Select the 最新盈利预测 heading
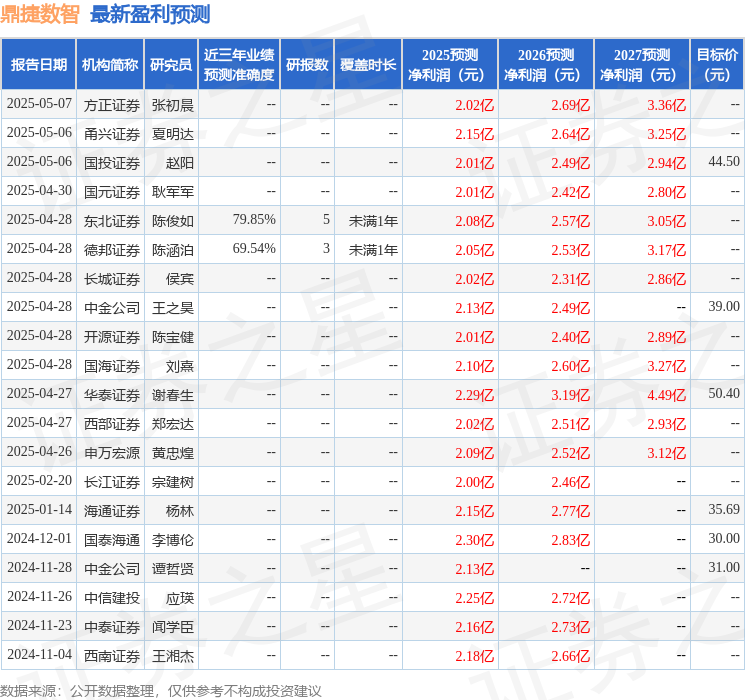Viewport: 745px width, 700px height. (150, 14)
